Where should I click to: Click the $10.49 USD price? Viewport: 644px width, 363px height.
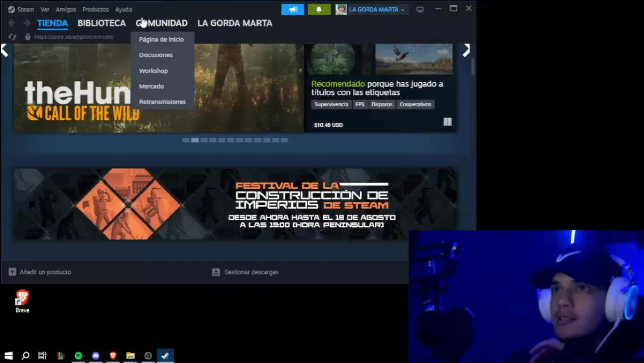coord(328,125)
